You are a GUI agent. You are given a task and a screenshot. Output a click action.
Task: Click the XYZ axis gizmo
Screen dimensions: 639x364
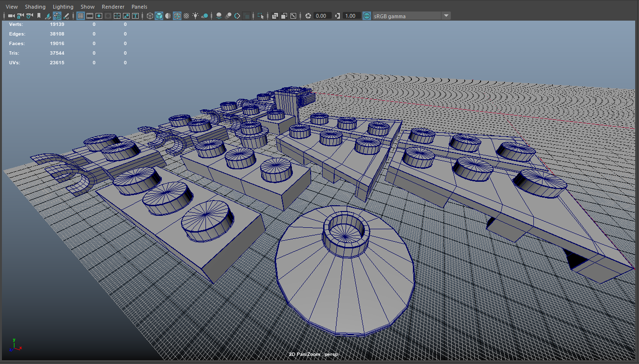17,344
